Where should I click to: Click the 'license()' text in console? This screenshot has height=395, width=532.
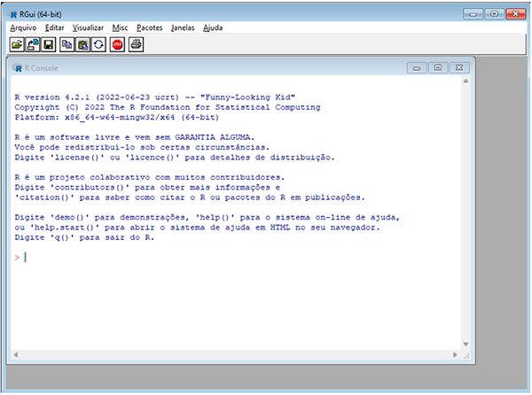pos(77,158)
